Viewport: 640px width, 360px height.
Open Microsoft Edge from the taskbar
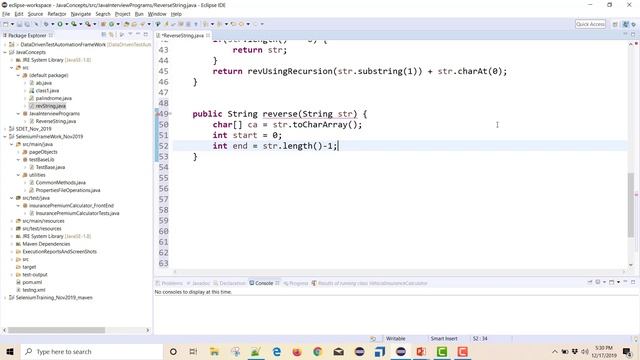[277, 351]
